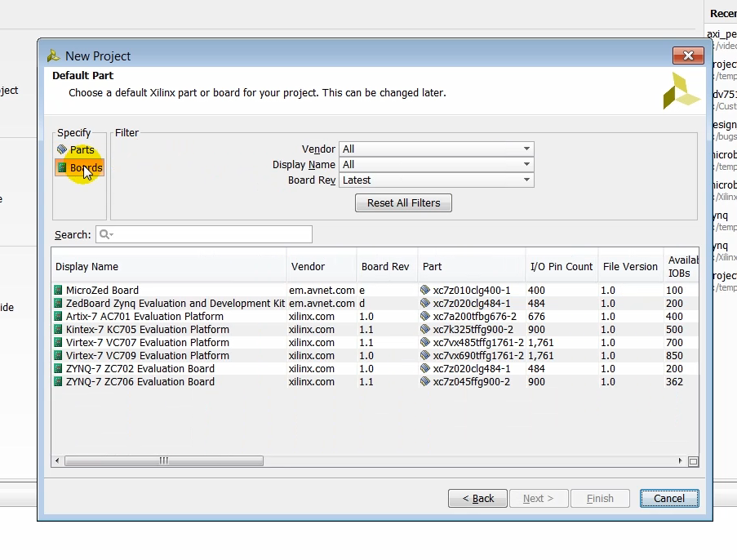The image size is (737, 560).
Task: Click the ZedBoard Zynq board icon
Action: click(59, 304)
